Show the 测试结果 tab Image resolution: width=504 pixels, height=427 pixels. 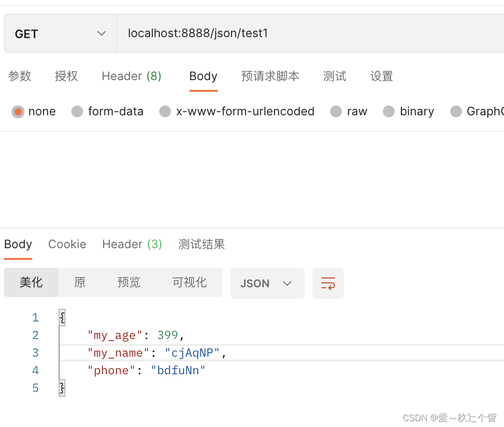[x=201, y=244]
